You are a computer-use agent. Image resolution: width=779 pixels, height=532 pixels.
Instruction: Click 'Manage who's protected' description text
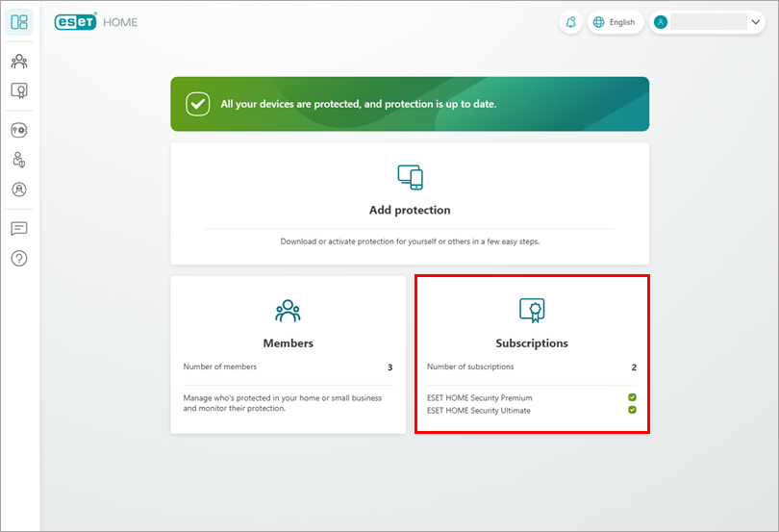282,403
